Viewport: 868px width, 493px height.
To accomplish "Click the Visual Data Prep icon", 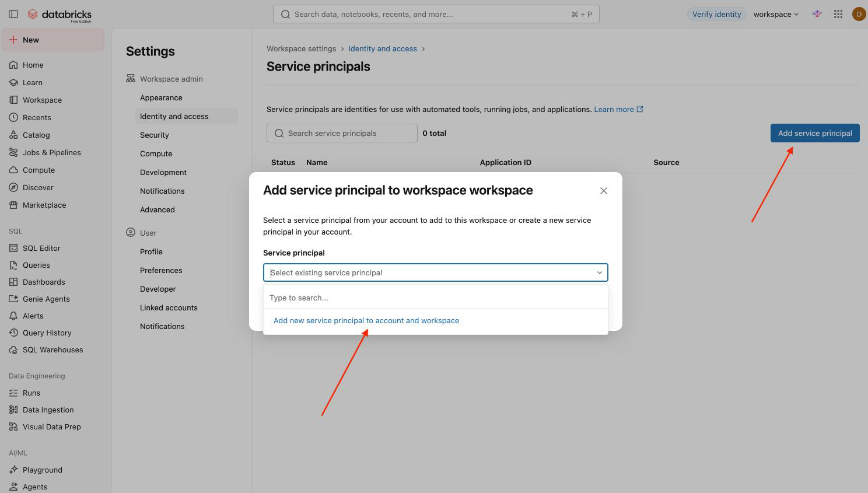I will coord(13,426).
